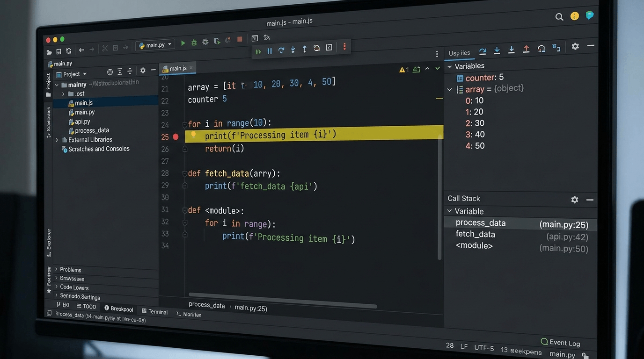Screen dimensions: 644x359
Task: Click the green Run button in main toolbar
Action: [183, 43]
